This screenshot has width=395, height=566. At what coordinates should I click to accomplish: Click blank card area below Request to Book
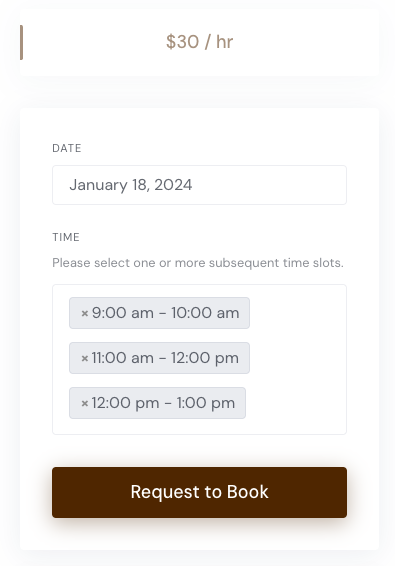(199, 534)
